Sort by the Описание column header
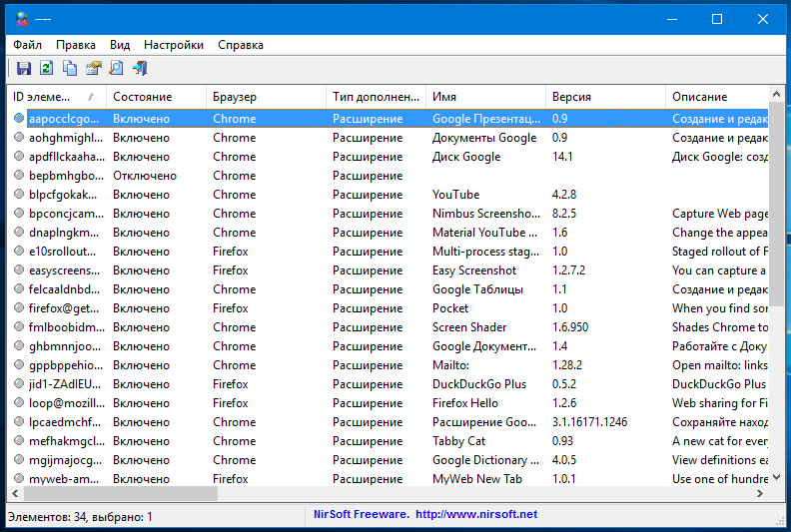The width and height of the screenshot is (791, 532). click(x=717, y=96)
